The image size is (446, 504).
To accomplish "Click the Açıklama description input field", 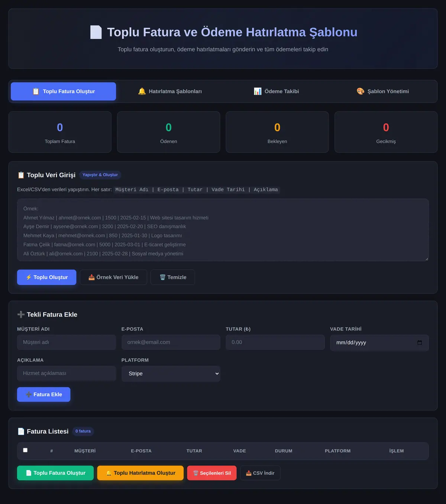I will coord(67,373).
